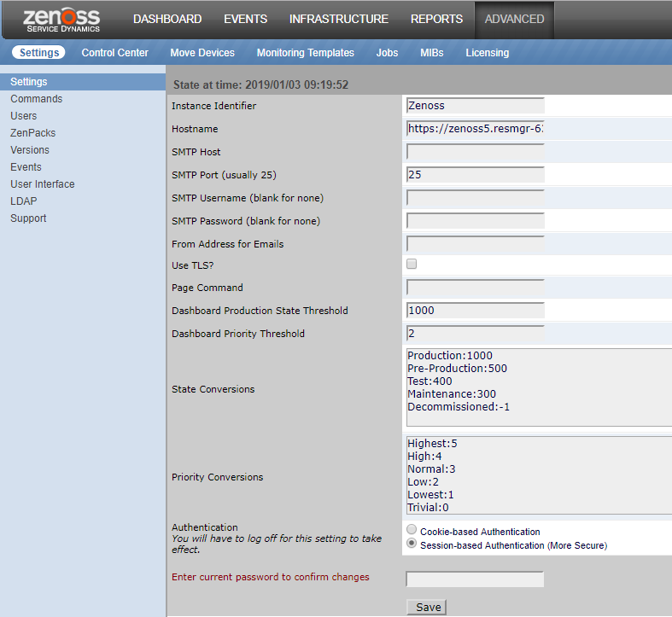Image resolution: width=672 pixels, height=617 pixels.
Task: Open the Dashboard top menu
Action: click(167, 19)
